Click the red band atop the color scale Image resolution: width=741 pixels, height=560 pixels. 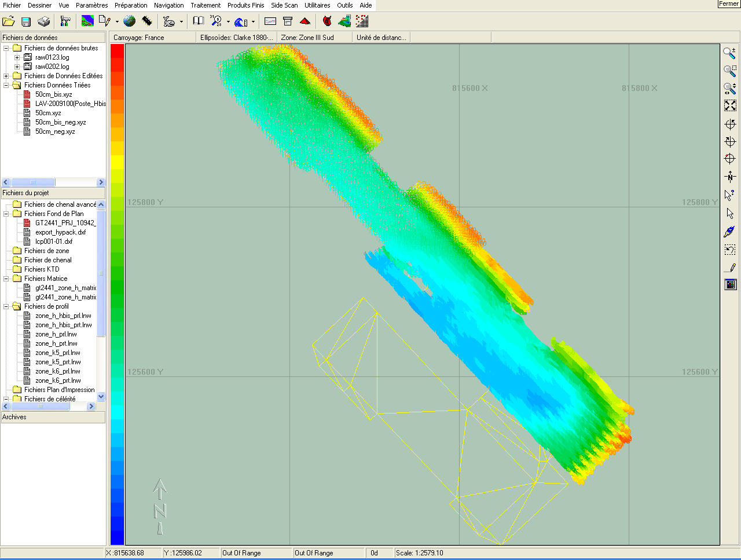click(117, 50)
